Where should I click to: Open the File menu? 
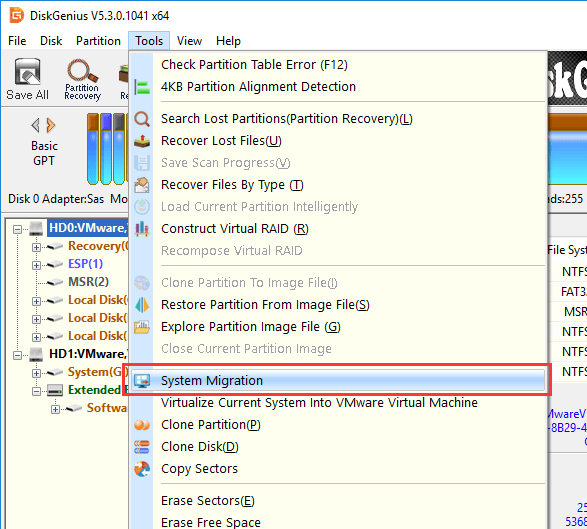[17, 41]
